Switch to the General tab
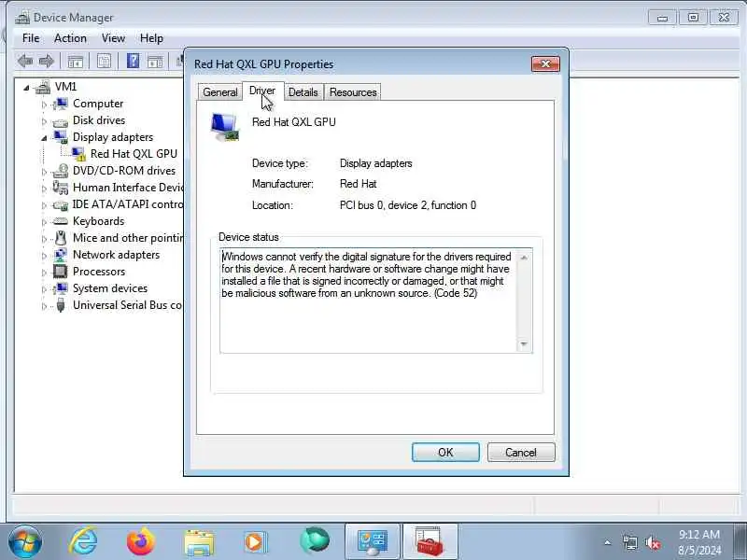This screenshot has height=560, width=747. point(220,91)
